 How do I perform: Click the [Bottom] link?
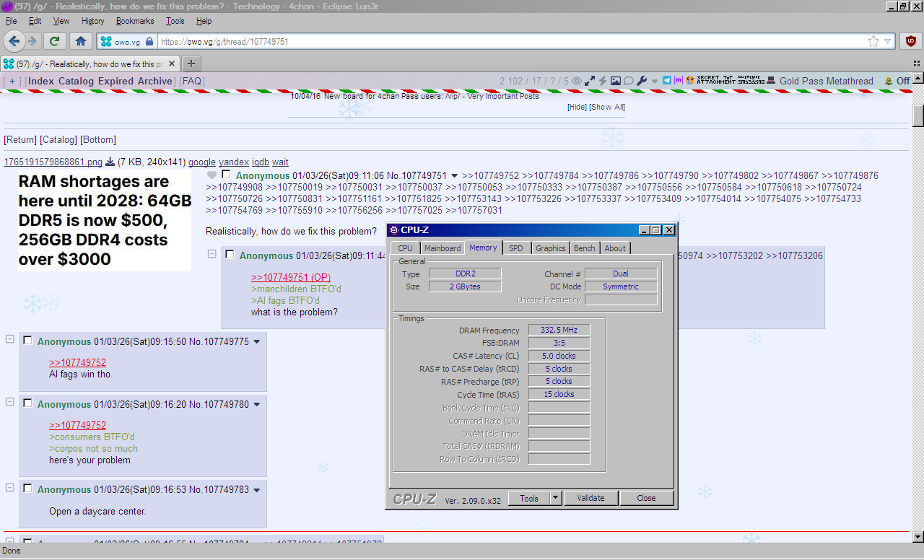pyautogui.click(x=98, y=139)
